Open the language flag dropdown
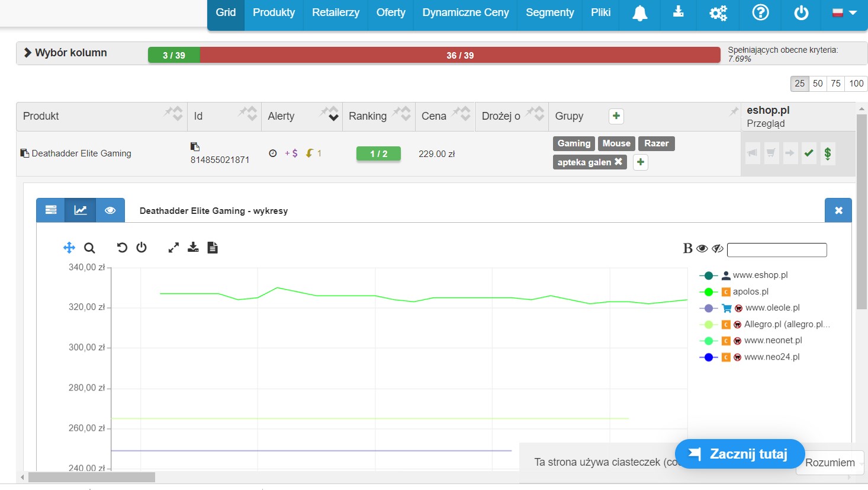This screenshot has width=868, height=490. 844,13
